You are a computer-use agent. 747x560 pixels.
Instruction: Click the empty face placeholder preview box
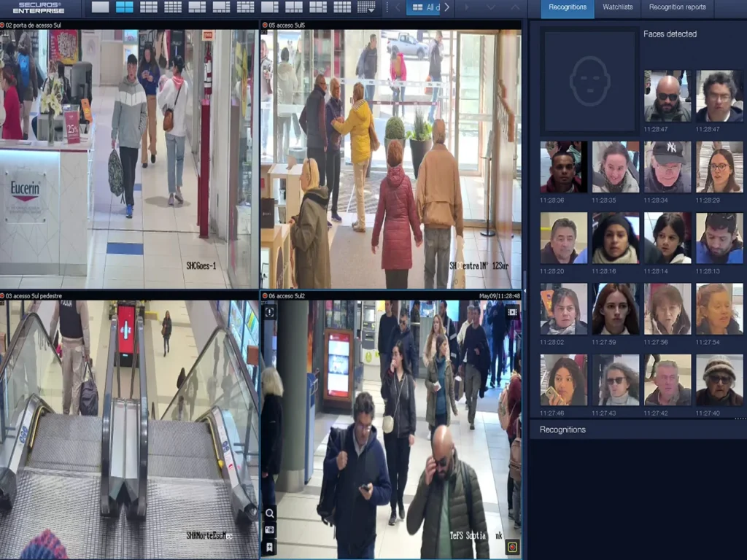589,81
